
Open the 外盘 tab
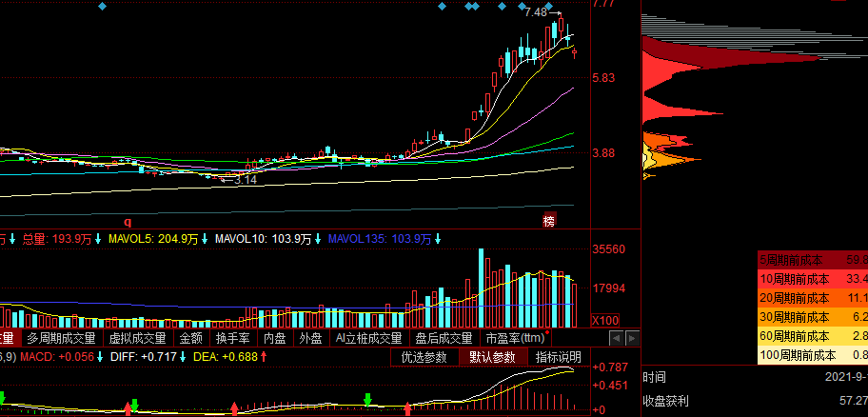[310, 338]
